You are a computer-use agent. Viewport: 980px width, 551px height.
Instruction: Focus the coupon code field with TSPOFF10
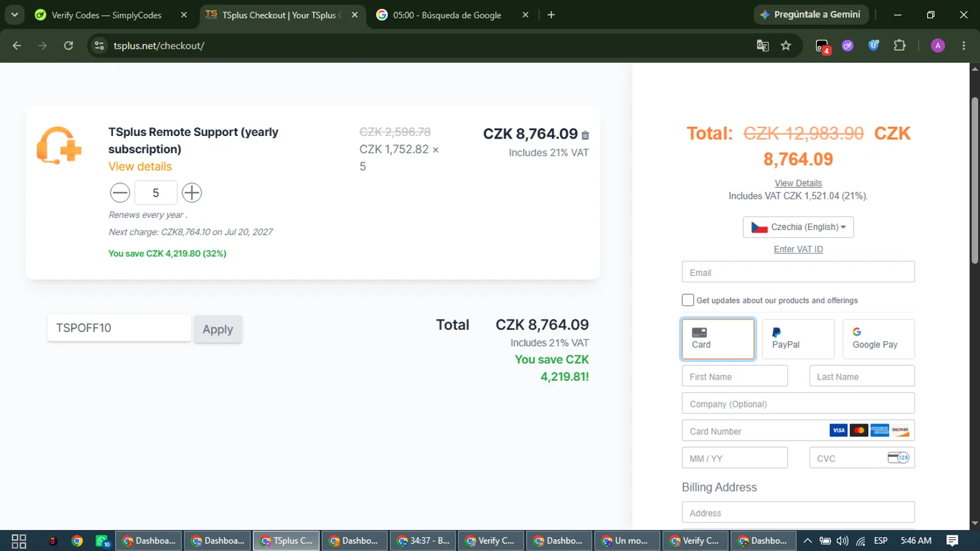119,328
